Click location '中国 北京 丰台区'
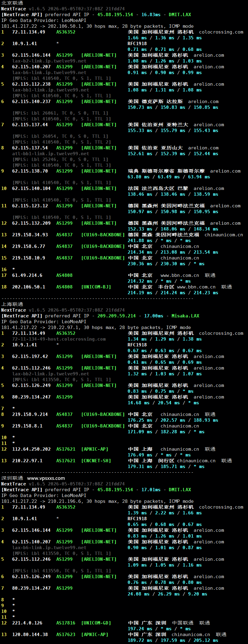This screenshot has height=644, width=248. pos(151,287)
